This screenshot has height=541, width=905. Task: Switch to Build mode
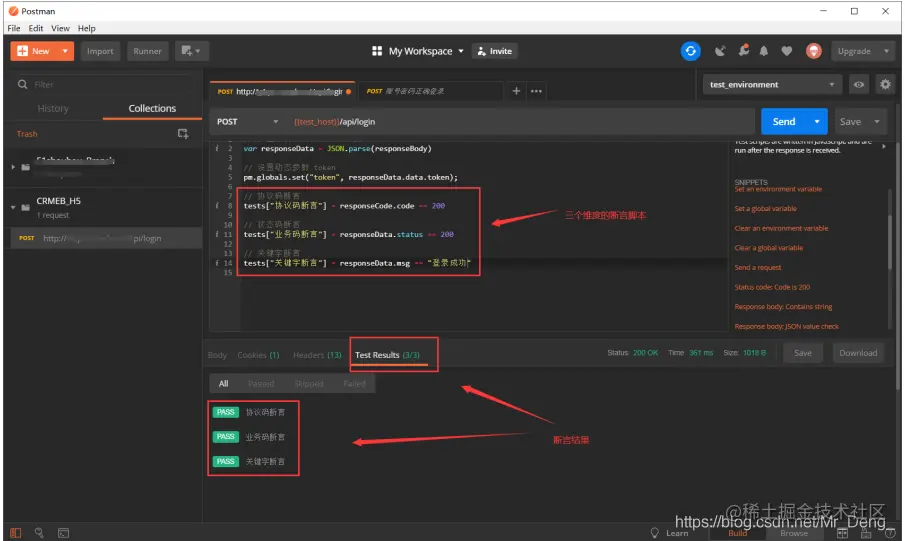737,533
